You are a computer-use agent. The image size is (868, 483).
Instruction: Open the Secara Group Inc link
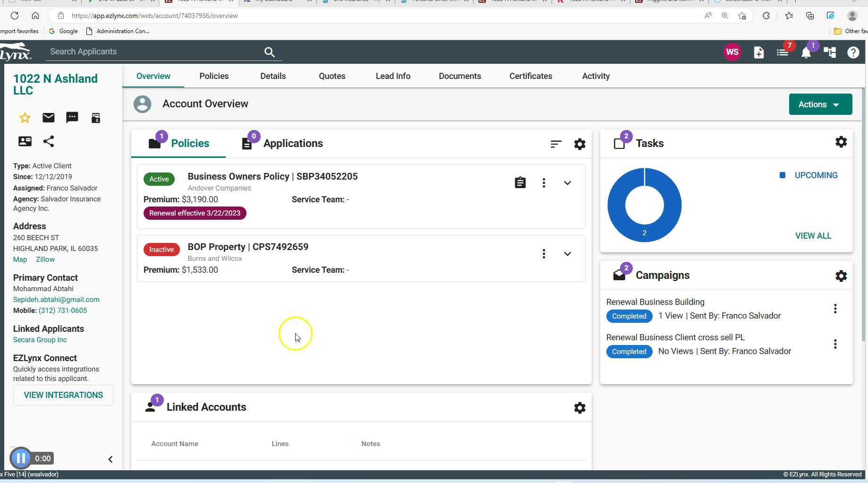[40, 340]
